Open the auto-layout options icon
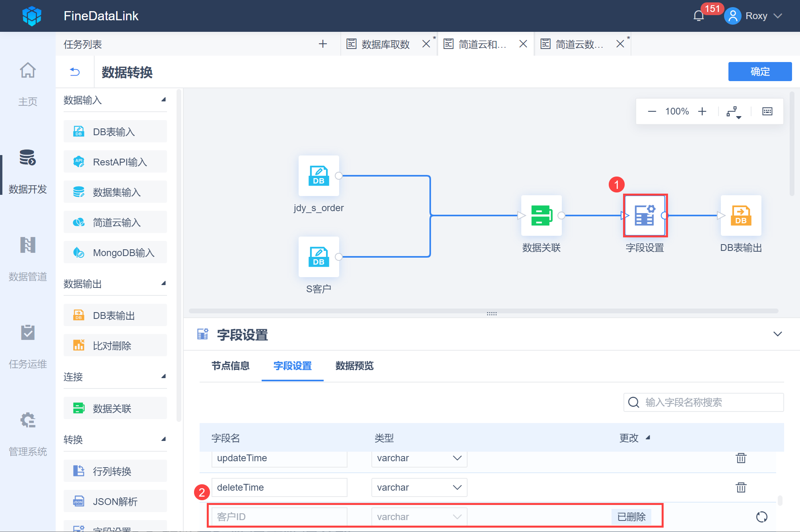 [x=734, y=112]
